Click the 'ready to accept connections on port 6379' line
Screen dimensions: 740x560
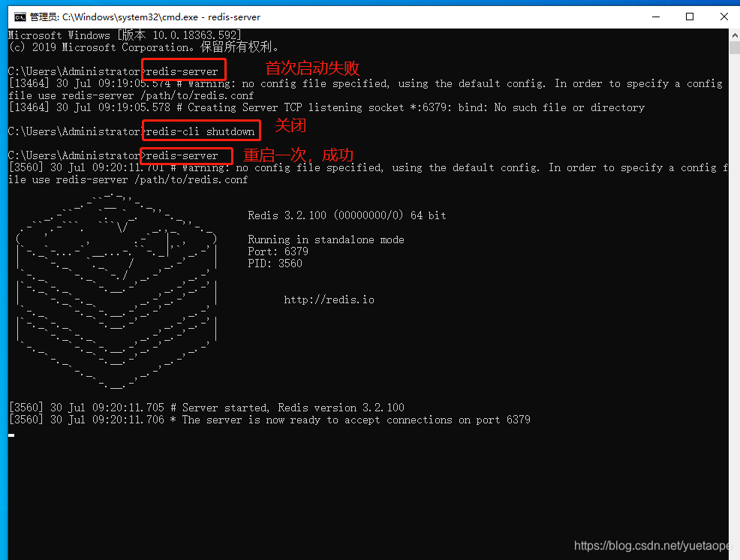click(269, 420)
